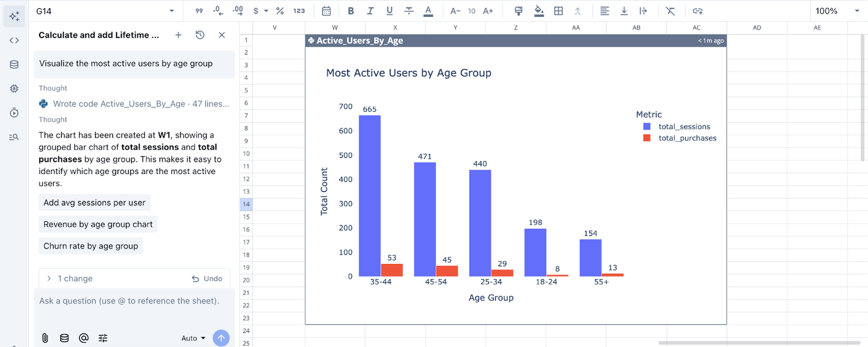This screenshot has height=347, width=868.
Task: Toggle italic formatting
Action: coord(370,11)
